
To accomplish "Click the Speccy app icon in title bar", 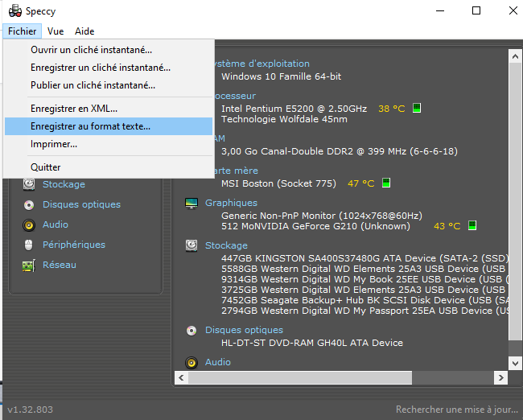I will [15, 10].
